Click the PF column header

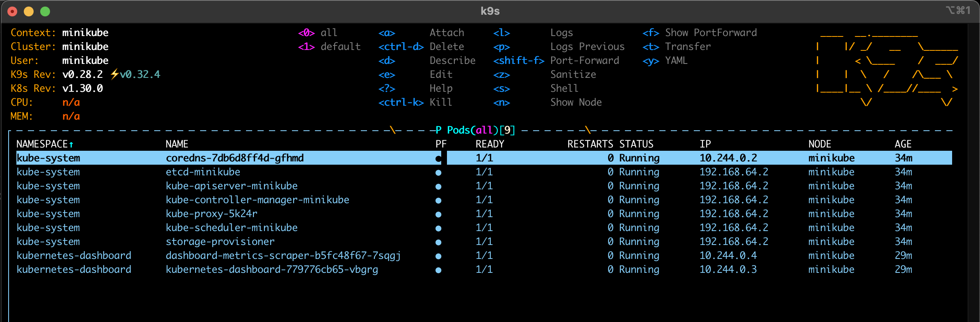[441, 144]
